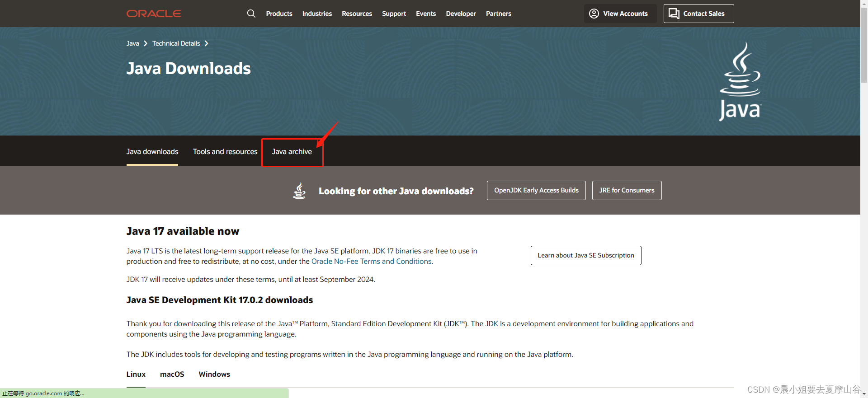Select the Windows platform tab
868x398 pixels.
pyautogui.click(x=214, y=375)
